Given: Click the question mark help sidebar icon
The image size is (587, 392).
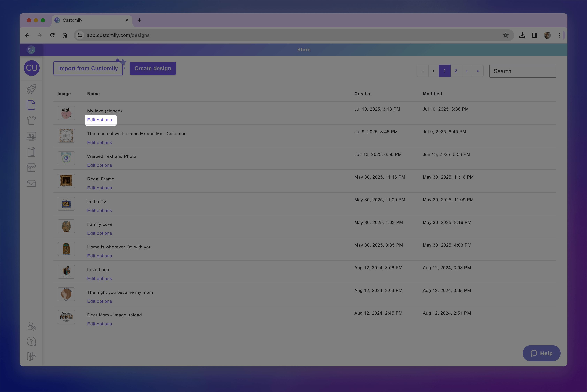Looking at the screenshot, I should coord(31,341).
